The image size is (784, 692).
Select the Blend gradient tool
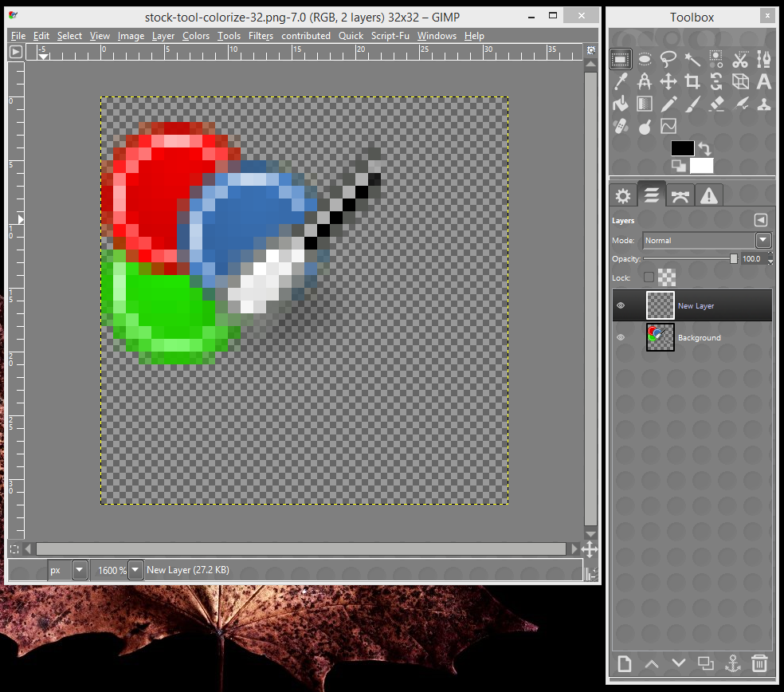pyautogui.click(x=645, y=104)
